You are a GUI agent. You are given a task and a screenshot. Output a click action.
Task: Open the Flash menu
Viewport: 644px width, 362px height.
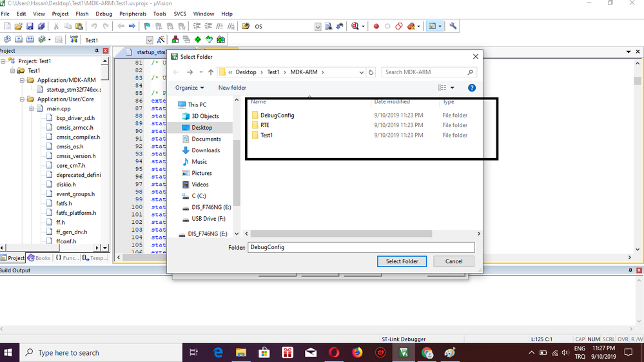point(82,14)
